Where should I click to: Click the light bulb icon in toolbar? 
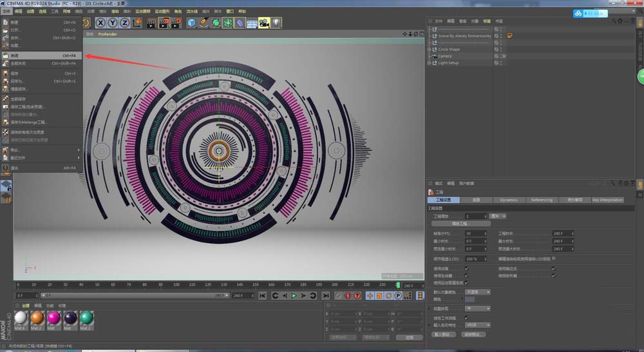[276, 23]
